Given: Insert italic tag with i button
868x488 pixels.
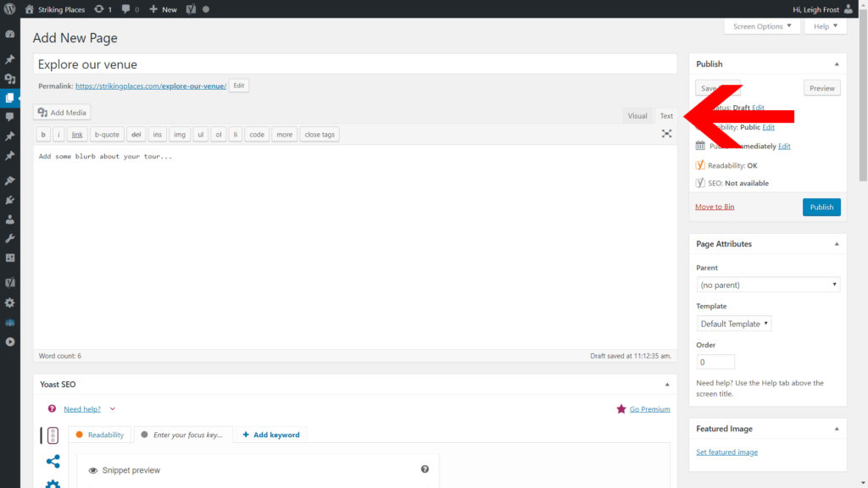Looking at the screenshot, I should pos(58,135).
